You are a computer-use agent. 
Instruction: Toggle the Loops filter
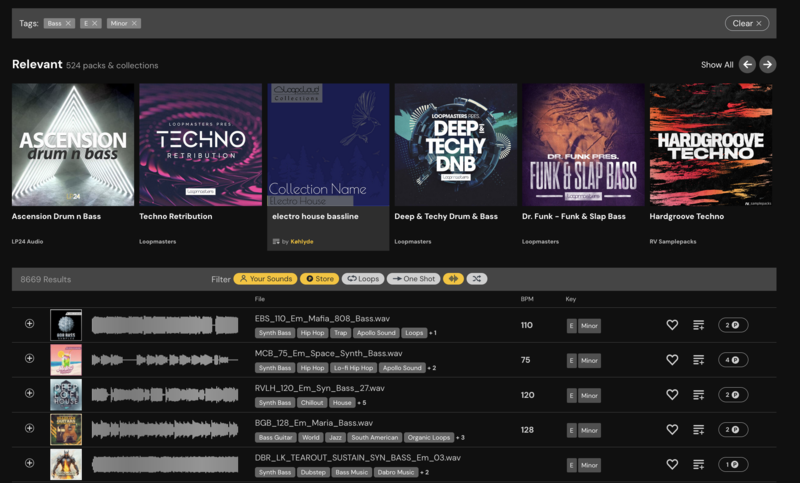click(363, 279)
